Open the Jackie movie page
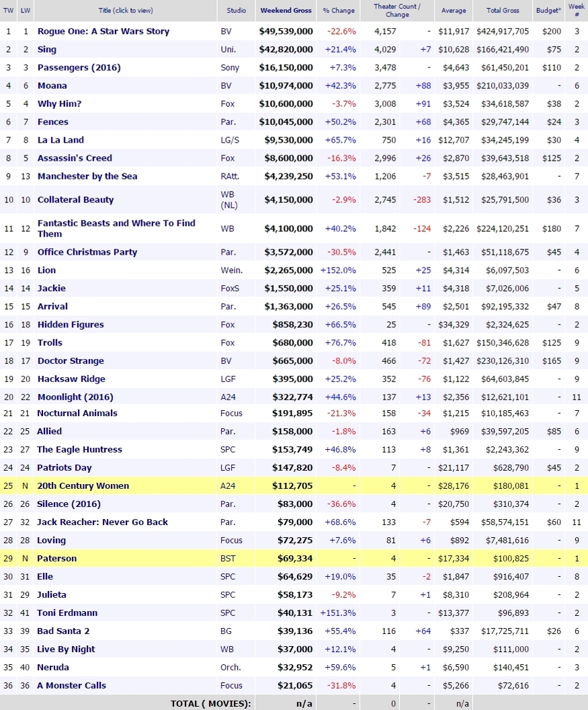588x710 pixels. click(52, 288)
